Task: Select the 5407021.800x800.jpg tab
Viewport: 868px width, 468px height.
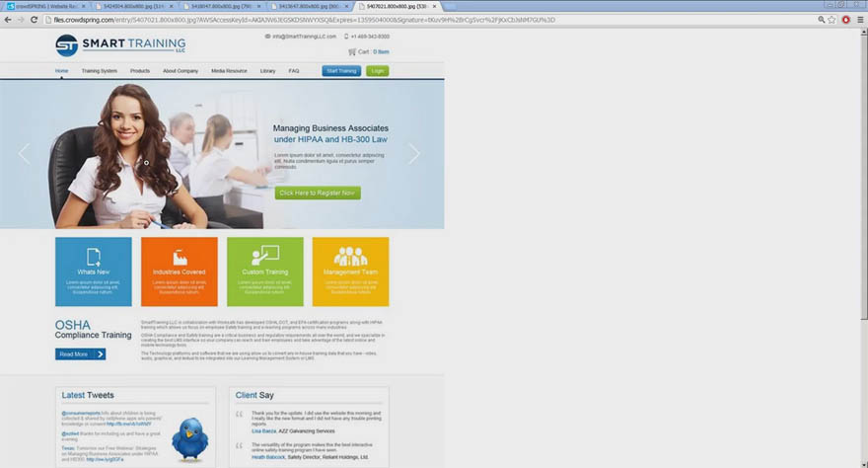Action: tap(397, 6)
